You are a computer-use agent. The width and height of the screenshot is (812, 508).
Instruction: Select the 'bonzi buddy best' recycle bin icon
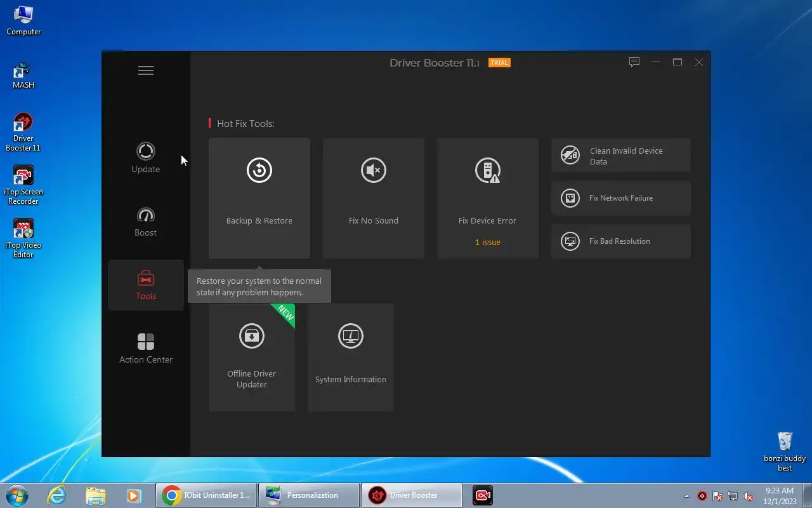tap(785, 451)
